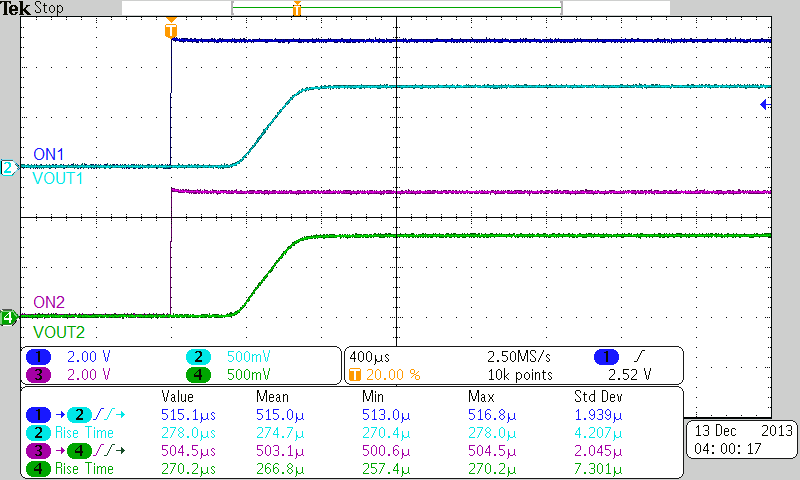Select the ON2 waveform label
The width and height of the screenshot is (800, 480).
click(49, 302)
